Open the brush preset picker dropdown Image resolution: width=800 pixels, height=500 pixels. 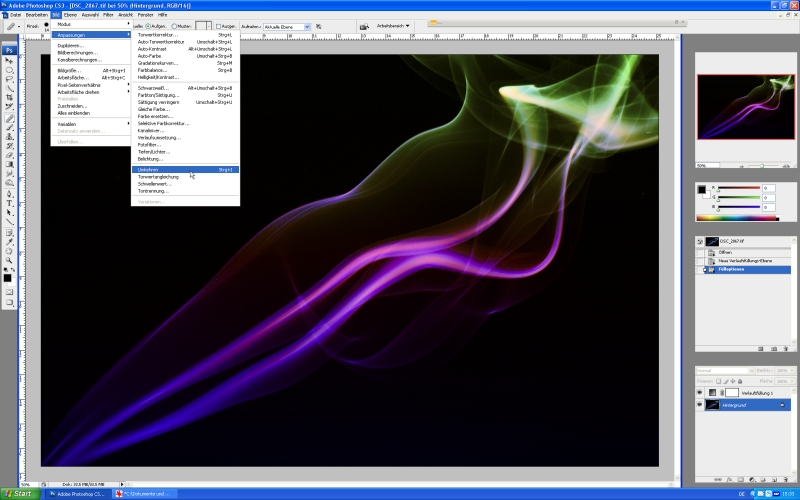[x=46, y=27]
